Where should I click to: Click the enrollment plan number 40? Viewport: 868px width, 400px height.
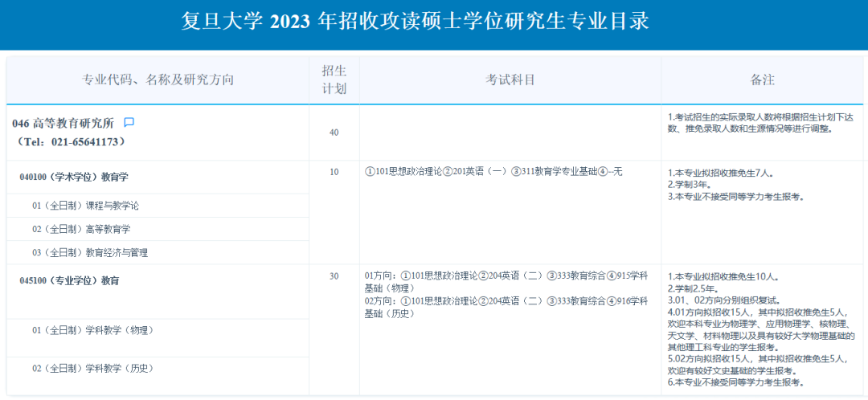[x=334, y=132]
